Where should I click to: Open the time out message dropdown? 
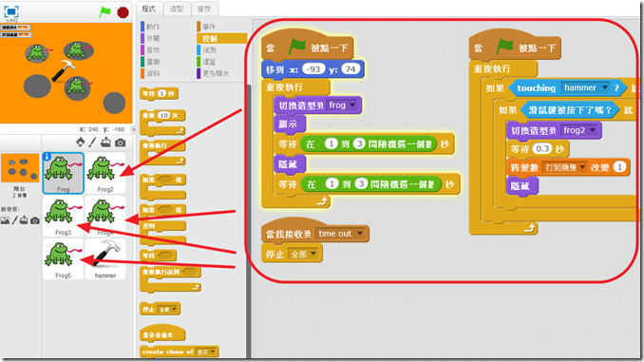pyautogui.click(x=340, y=234)
